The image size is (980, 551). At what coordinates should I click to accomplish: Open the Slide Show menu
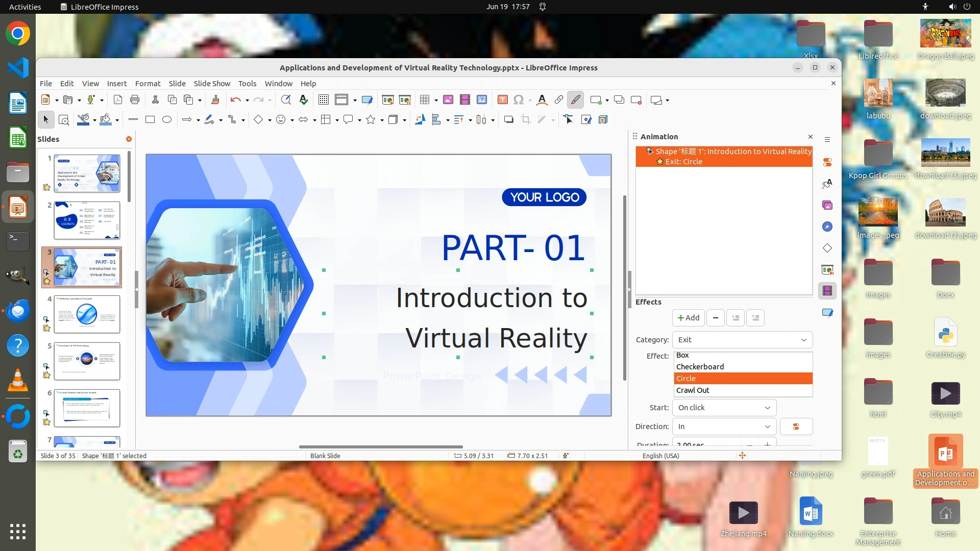pyautogui.click(x=212, y=84)
